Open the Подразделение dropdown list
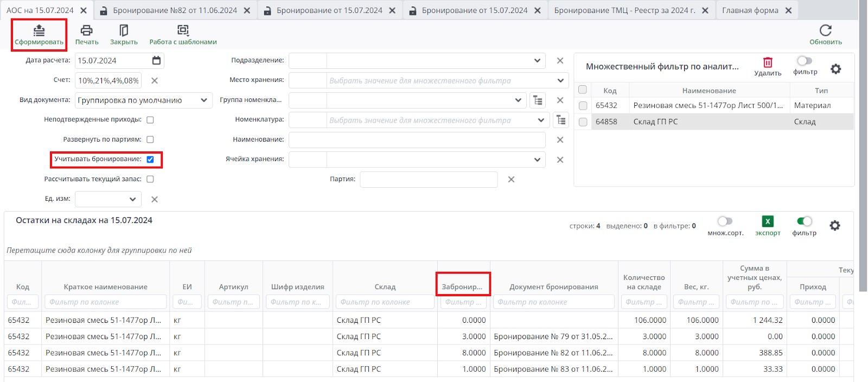This screenshot has height=382, width=868. pyautogui.click(x=537, y=61)
